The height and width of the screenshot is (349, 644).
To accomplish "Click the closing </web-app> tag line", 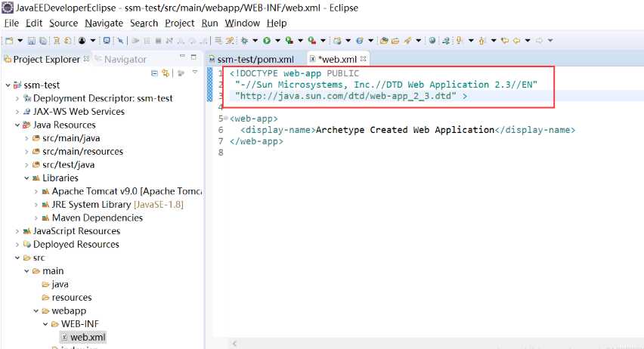I will pyautogui.click(x=256, y=141).
